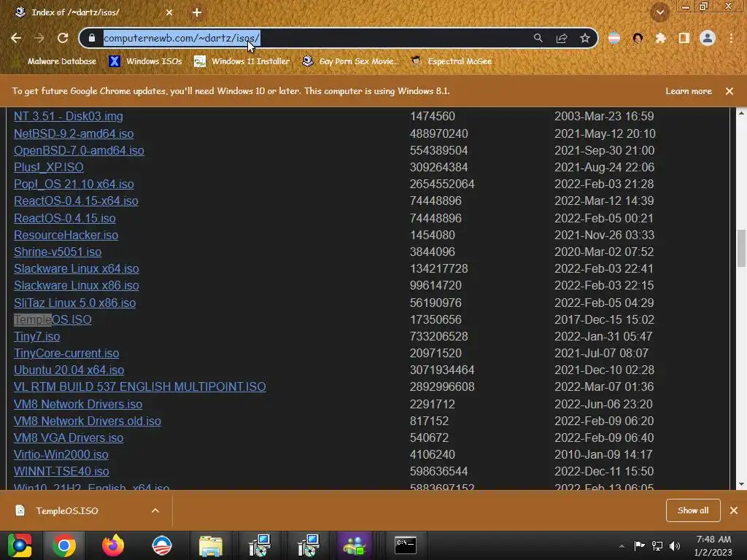
Task: Open File Explorer from the taskbar
Action: coord(211,545)
